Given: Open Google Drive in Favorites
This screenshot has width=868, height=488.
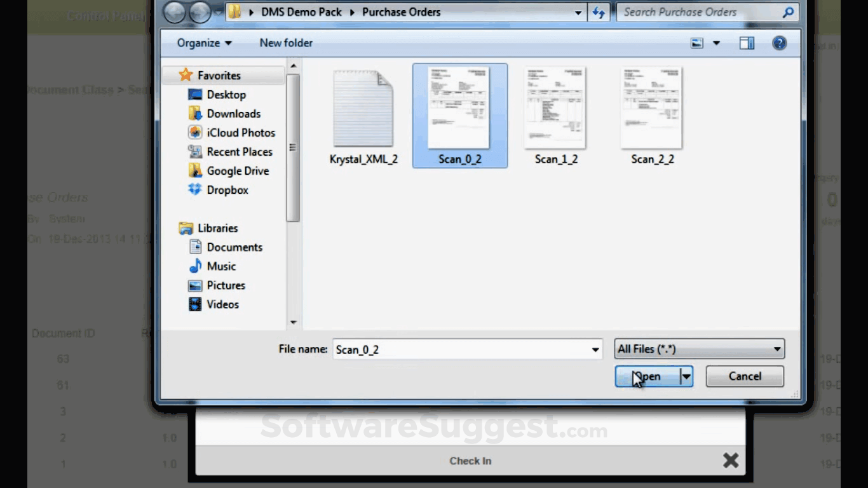Looking at the screenshot, I should [237, 171].
